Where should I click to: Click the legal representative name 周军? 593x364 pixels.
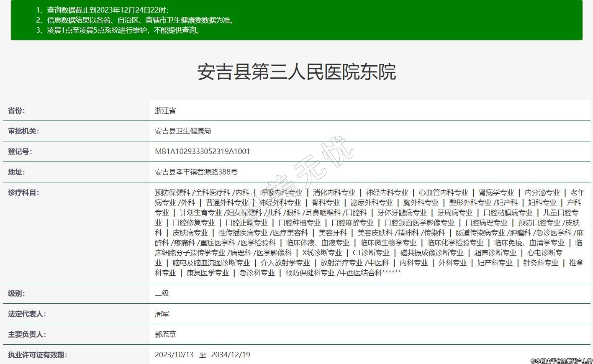click(x=162, y=314)
